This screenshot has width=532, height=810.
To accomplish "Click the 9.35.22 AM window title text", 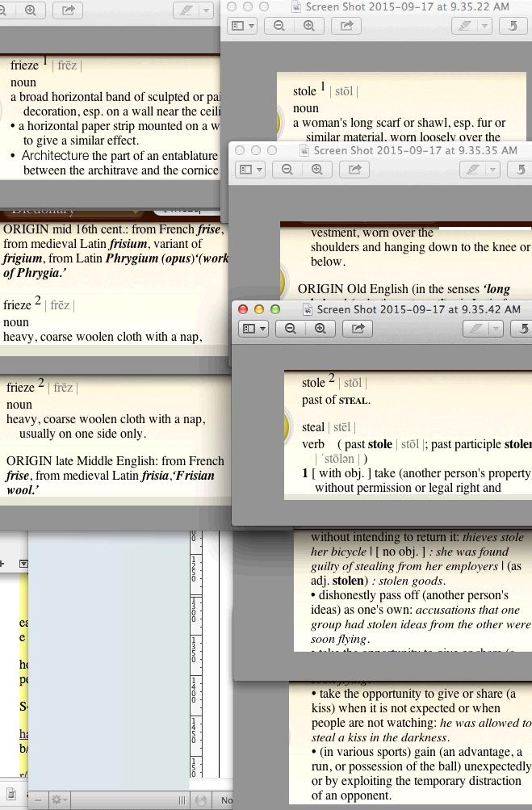I will point(408,6).
